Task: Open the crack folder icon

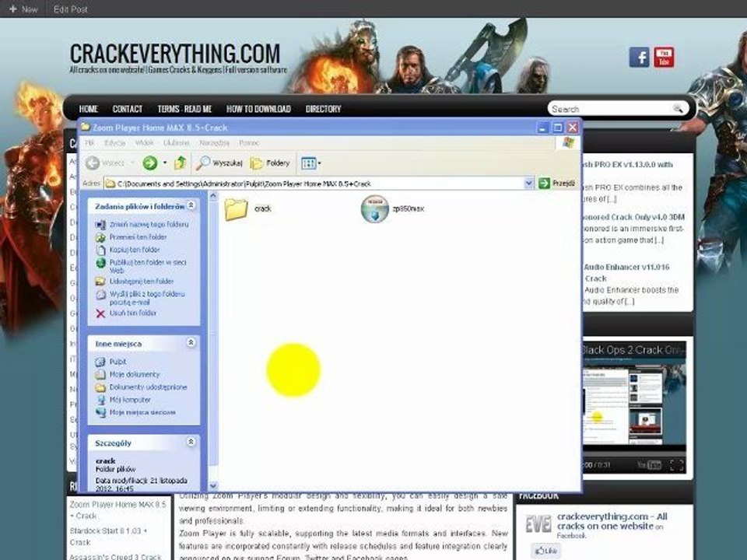Action: (237, 209)
